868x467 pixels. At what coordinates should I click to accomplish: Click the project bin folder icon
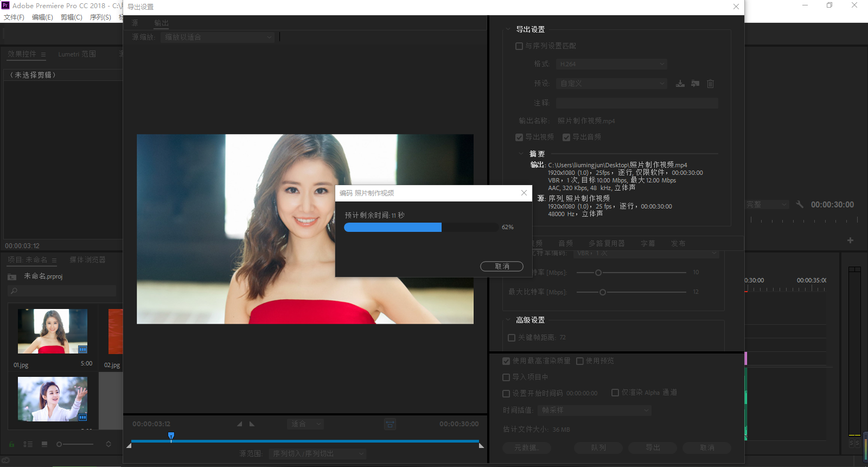12,277
